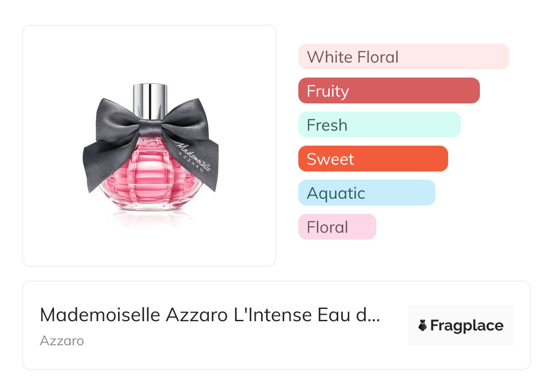Click the Mademoiselle script on the ribbon

point(194,157)
